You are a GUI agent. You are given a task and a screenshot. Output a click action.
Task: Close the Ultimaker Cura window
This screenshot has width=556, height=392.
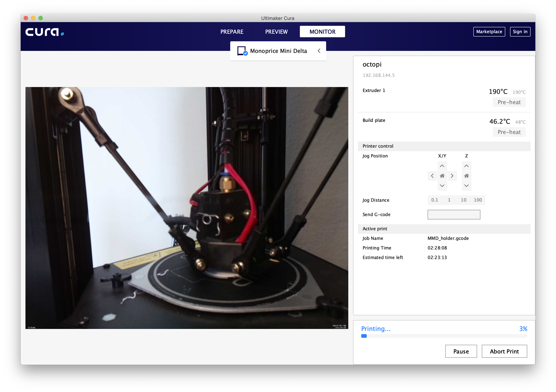click(x=26, y=18)
